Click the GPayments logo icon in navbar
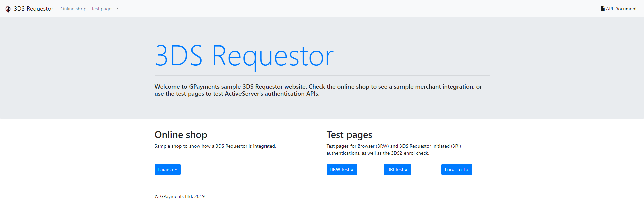 coord(8,9)
